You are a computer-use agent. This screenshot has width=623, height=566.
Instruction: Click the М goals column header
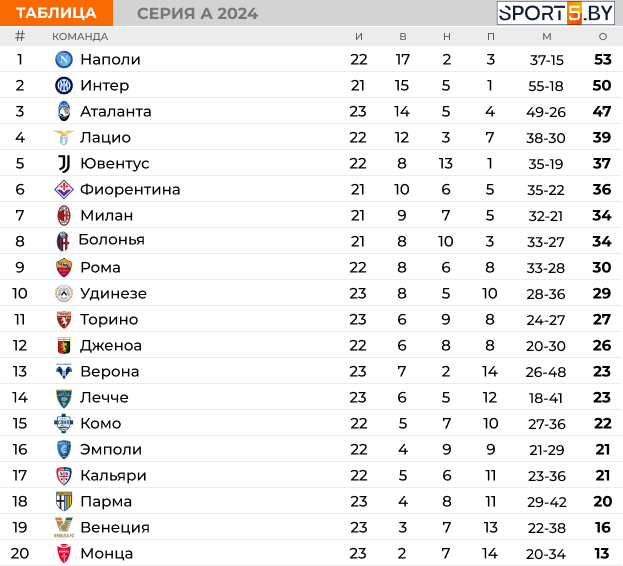[x=547, y=37]
